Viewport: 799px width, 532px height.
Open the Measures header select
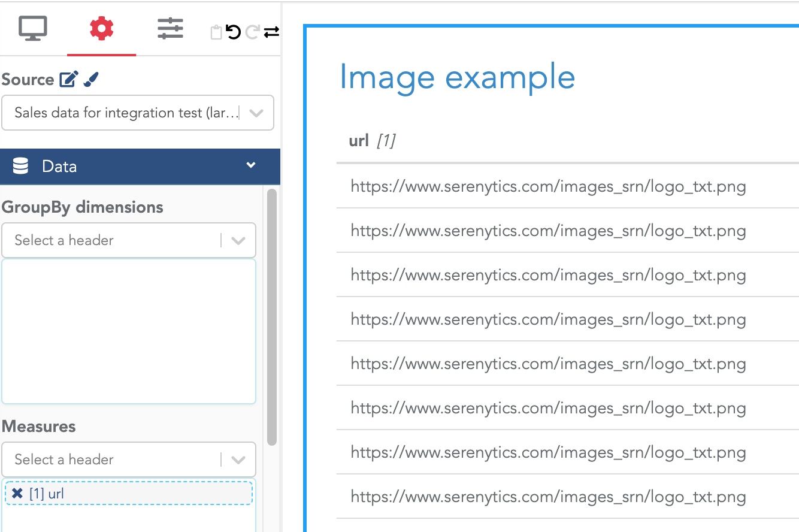pyautogui.click(x=129, y=460)
